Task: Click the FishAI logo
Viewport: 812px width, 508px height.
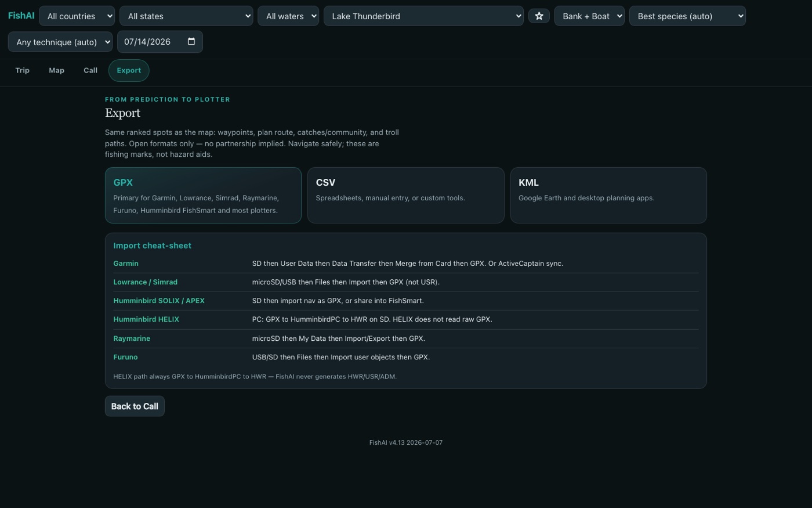Action: 21,16
